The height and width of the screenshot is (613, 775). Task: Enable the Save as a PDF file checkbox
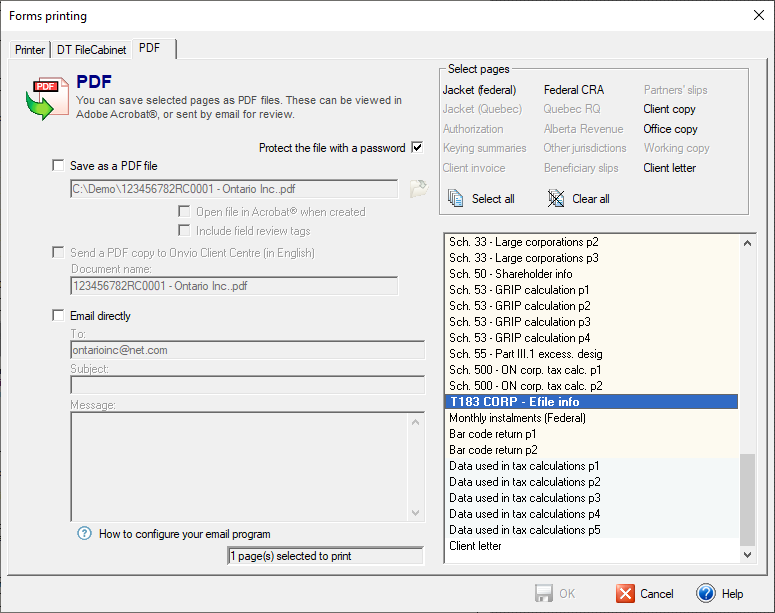pyautogui.click(x=58, y=166)
